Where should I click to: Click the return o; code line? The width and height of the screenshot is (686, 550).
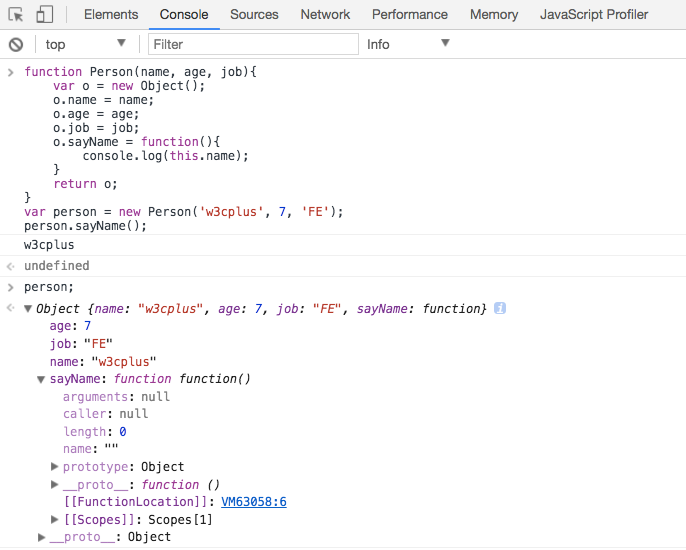[85, 184]
